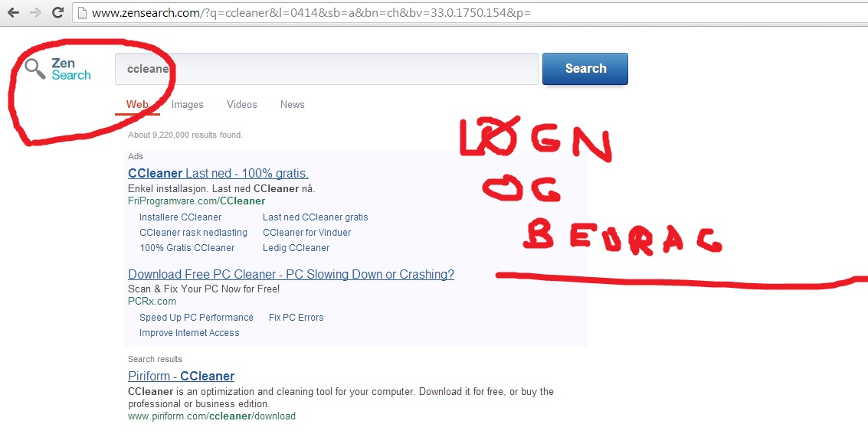868x434 pixels.
Task: Open 'Improve Internet Access' sublink
Action: click(x=189, y=333)
